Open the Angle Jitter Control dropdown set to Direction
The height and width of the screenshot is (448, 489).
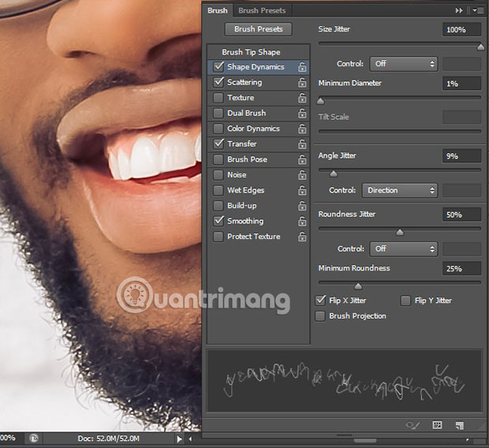[x=400, y=190]
